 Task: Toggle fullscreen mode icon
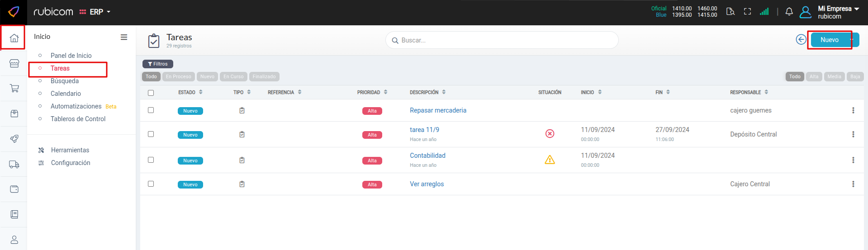[747, 12]
